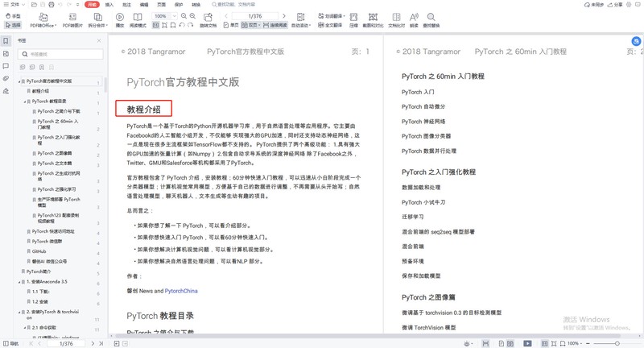Open Word translate (划词翻译) dropdown
The image size is (644, 348).
332,16
